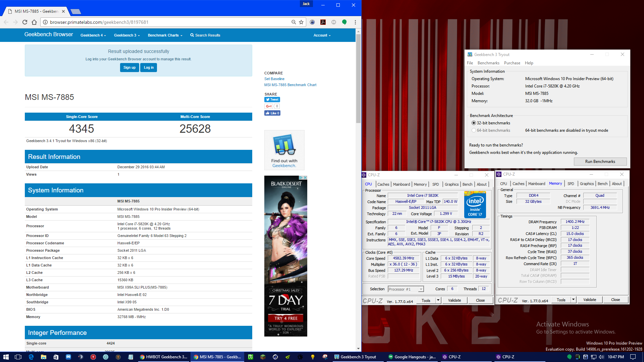Go to Chrome home page icon
This screenshot has width=644, height=362.
[34, 22]
